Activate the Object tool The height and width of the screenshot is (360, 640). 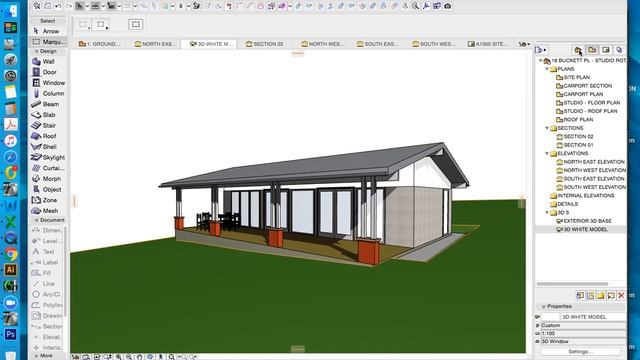[x=48, y=189]
